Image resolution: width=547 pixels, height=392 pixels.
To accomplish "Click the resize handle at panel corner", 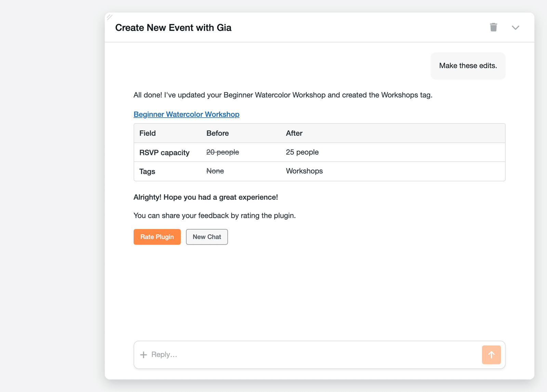I will (x=109, y=17).
